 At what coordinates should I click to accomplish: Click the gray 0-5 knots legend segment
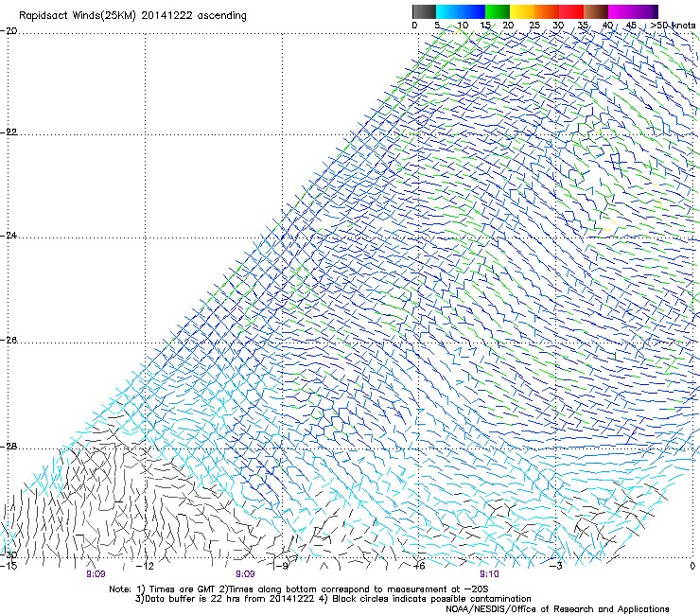point(424,11)
